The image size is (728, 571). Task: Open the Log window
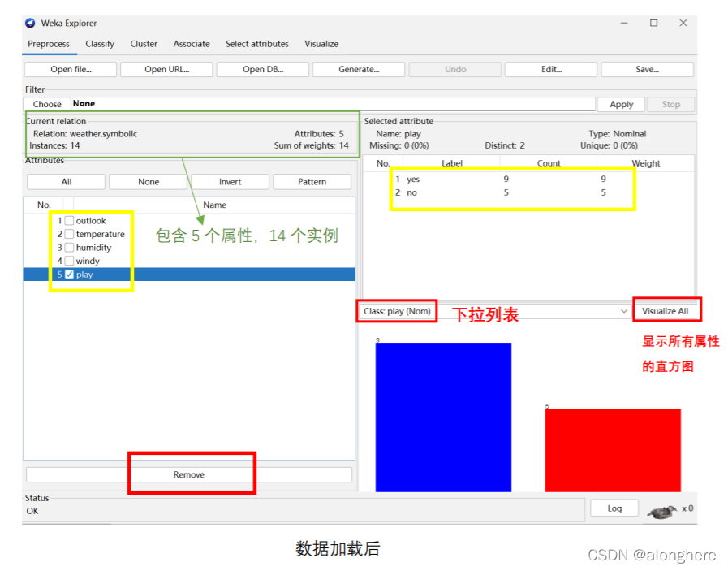tap(614, 508)
